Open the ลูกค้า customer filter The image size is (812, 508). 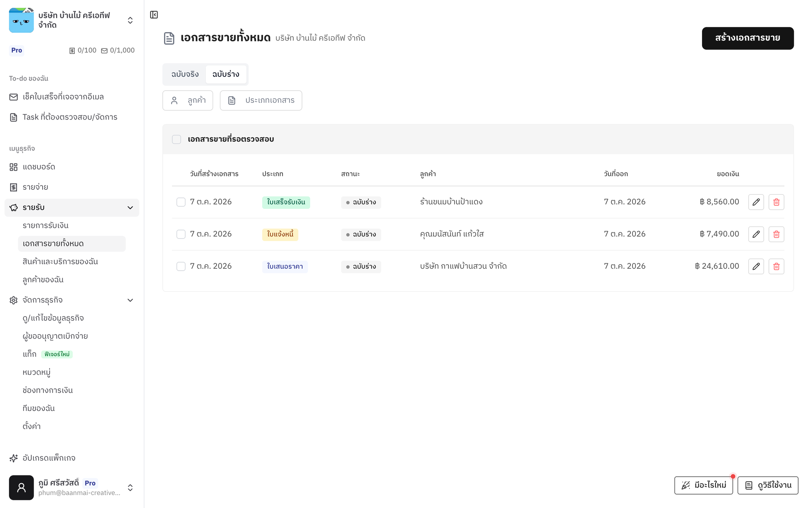pyautogui.click(x=188, y=100)
